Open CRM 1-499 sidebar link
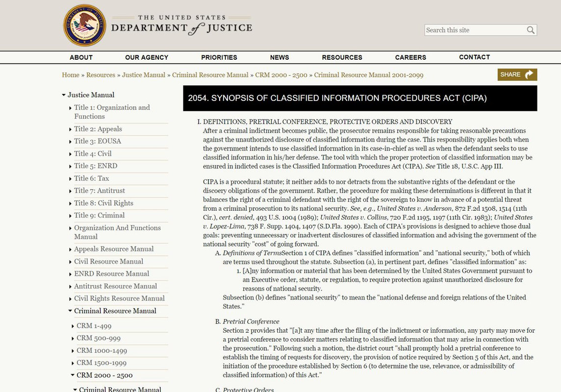561x392 pixels. click(x=94, y=326)
